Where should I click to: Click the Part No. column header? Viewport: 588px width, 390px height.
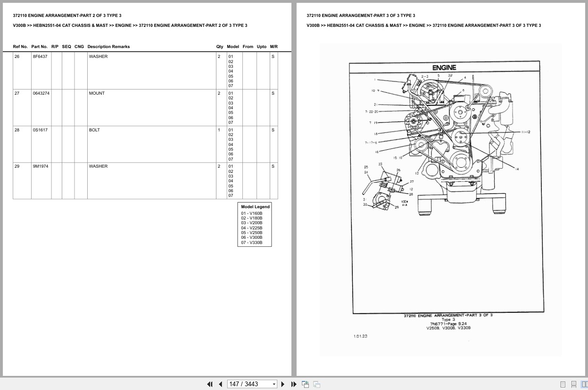[40, 47]
